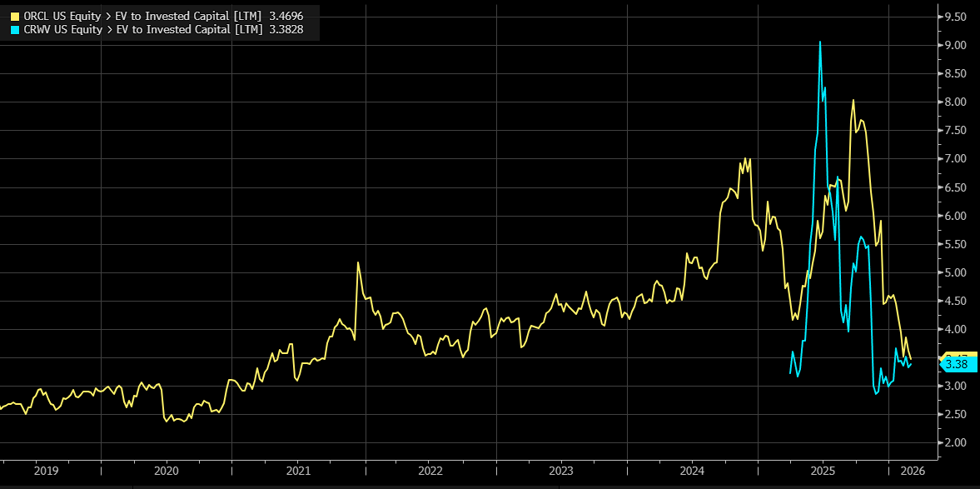This screenshot has height=489, width=980.
Task: Click the 5.50 value on the price axis
Action: coord(957,245)
